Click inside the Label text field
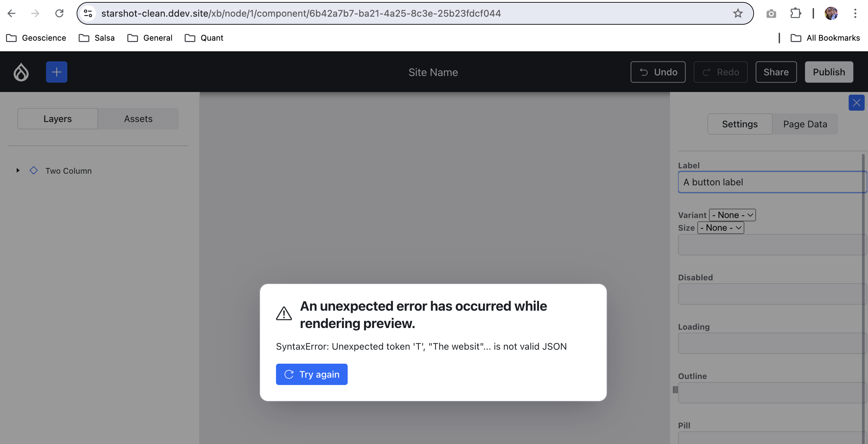The image size is (868, 444). click(x=772, y=182)
